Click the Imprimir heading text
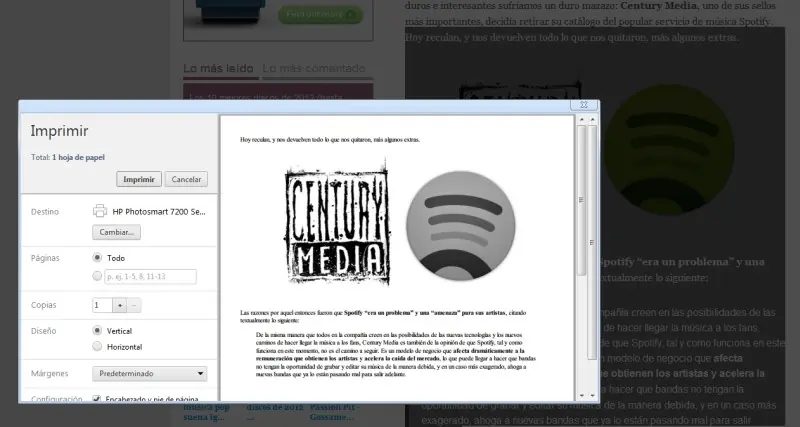 coord(59,131)
